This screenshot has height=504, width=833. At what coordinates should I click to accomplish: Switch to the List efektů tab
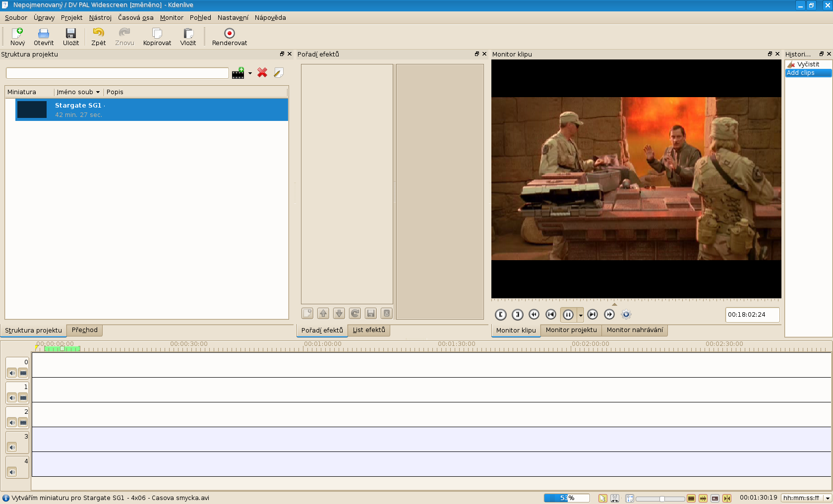click(x=369, y=330)
